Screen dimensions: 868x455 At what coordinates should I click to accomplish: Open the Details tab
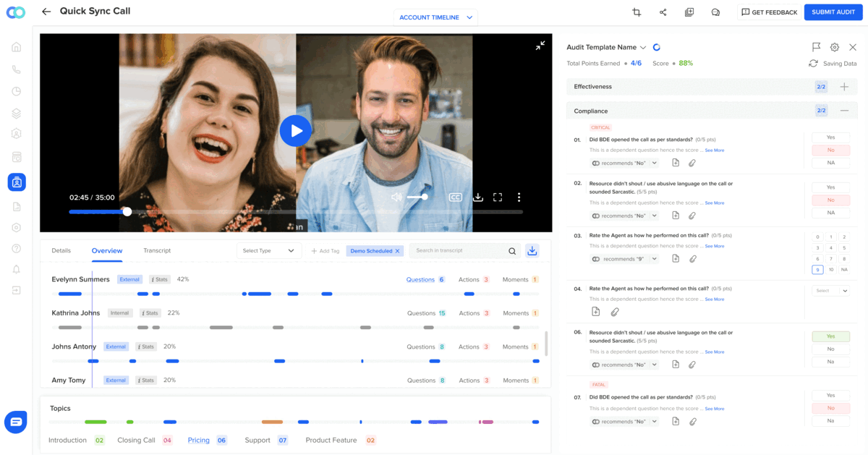[x=61, y=250]
